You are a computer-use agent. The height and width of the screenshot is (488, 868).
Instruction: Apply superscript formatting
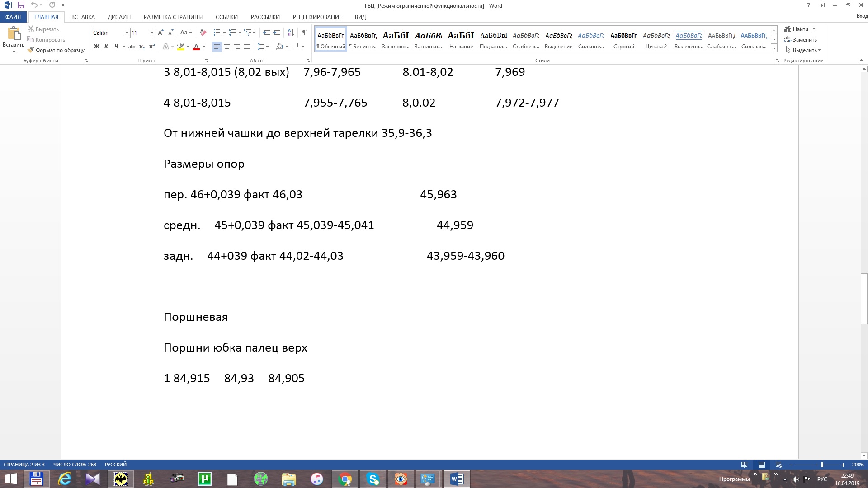point(152,47)
